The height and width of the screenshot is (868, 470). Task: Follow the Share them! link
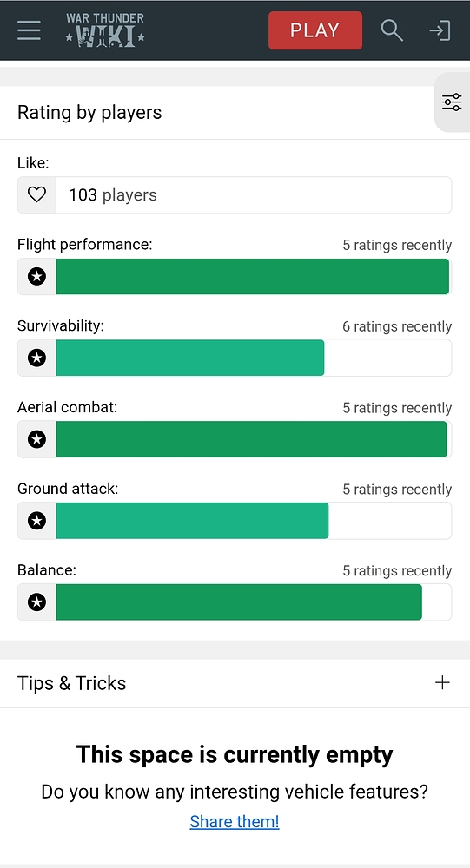click(235, 821)
